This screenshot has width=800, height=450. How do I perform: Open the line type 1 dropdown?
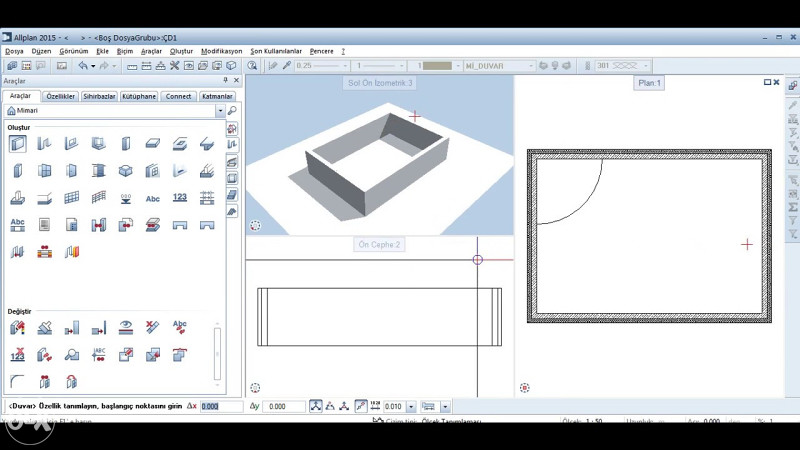[x=402, y=66]
